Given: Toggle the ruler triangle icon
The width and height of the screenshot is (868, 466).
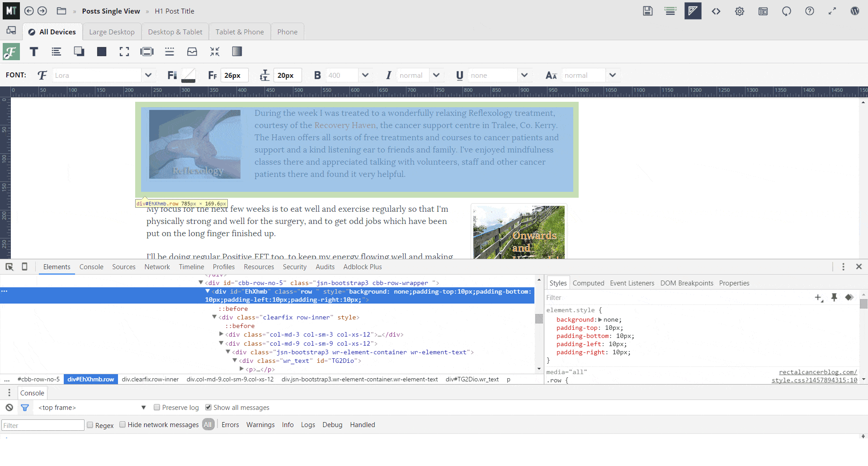Looking at the screenshot, I should 693,11.
